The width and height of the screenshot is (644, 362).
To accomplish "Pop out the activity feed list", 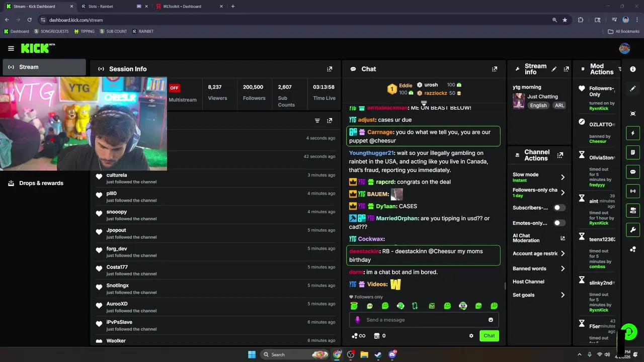I will point(330,121).
